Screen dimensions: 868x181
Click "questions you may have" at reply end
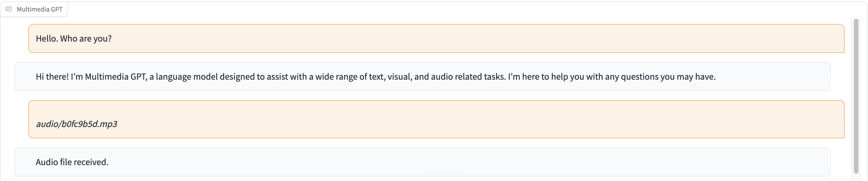(668, 77)
